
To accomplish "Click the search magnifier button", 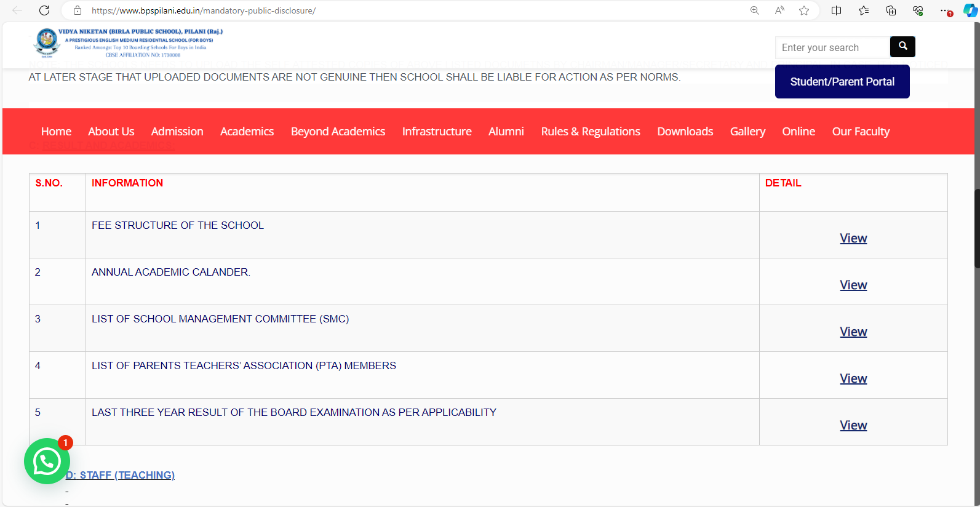I will 902,47.
